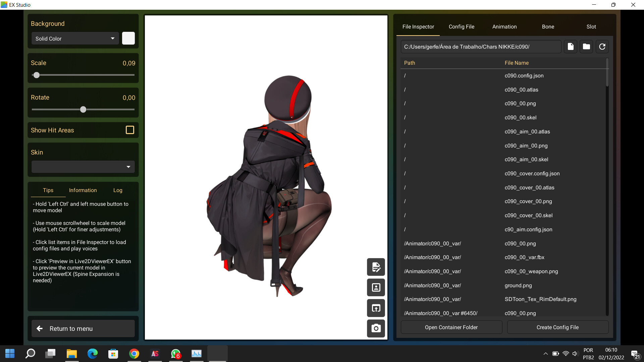
Task: Open File Explorer from taskbar
Action: pyautogui.click(x=72, y=354)
